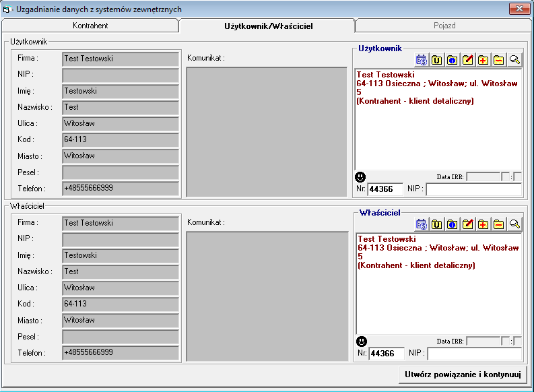
Task: Click the 'U' folder icon in Użytkownik panel
Action: (x=436, y=60)
